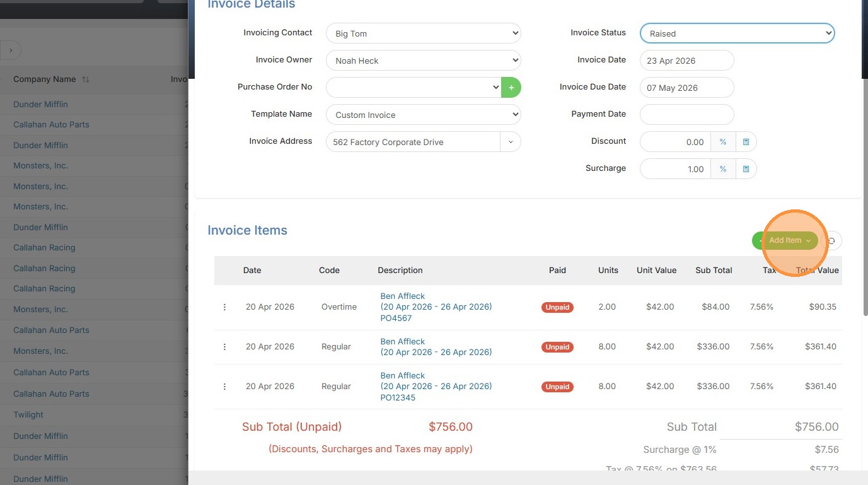Click the right chevron above the company list

11,50
